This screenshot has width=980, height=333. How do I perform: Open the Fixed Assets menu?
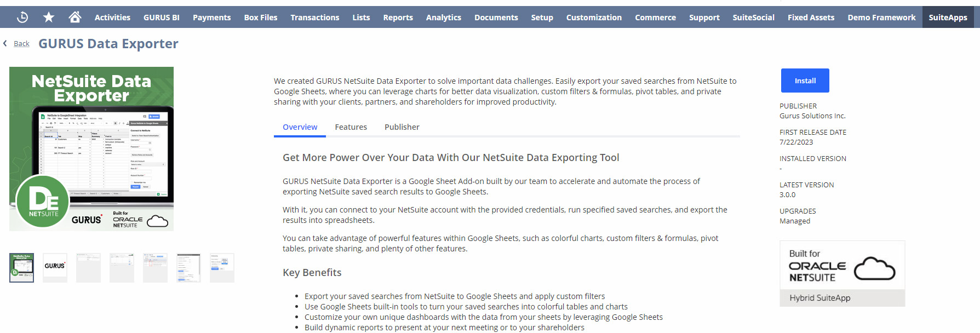[x=811, y=17]
